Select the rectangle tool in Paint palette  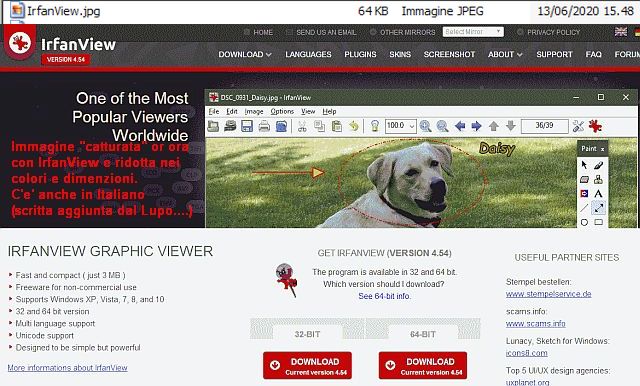pos(598,222)
